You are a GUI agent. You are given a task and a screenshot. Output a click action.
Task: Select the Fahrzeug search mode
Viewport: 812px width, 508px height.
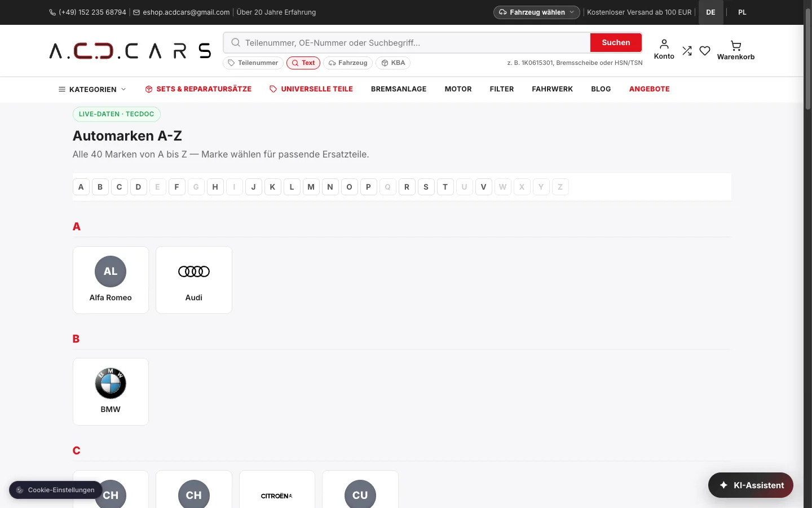pyautogui.click(x=348, y=63)
